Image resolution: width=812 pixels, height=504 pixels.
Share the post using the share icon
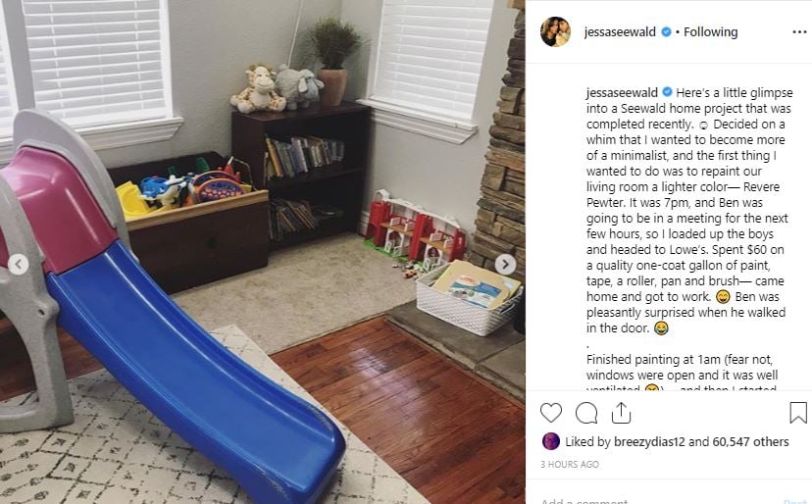(621, 413)
